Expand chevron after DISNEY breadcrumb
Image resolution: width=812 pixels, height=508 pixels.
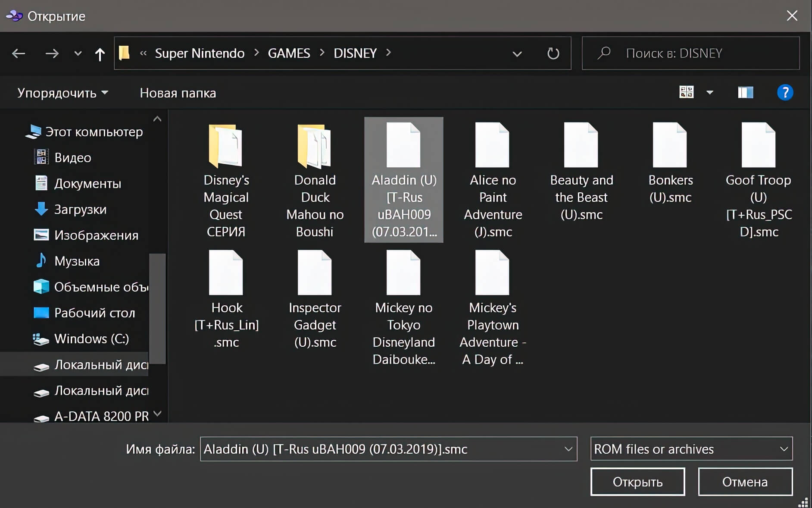click(x=388, y=53)
